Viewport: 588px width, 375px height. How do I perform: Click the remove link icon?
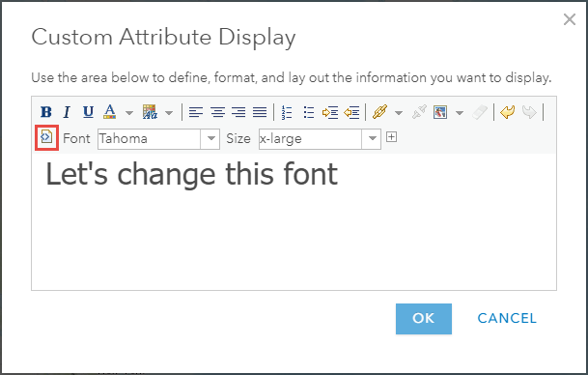419,112
